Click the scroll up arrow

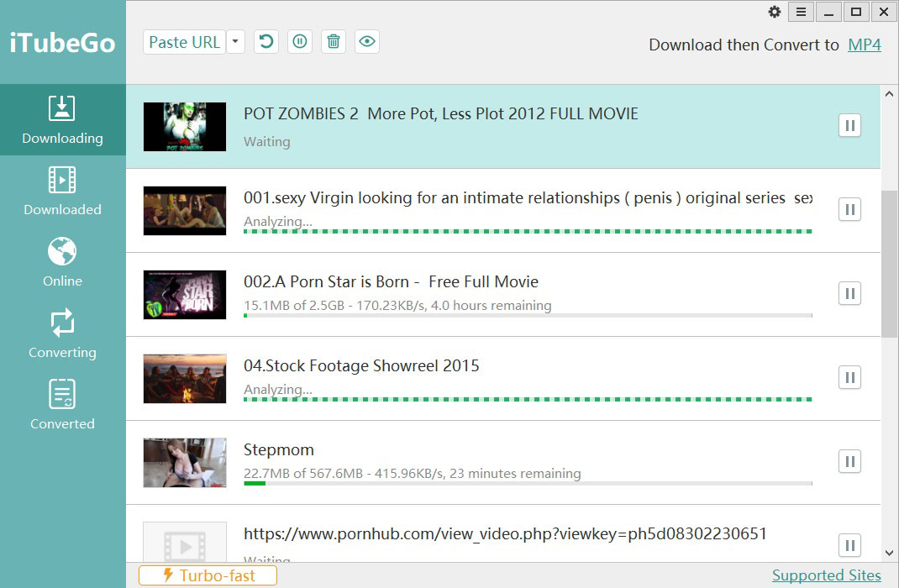[889, 94]
